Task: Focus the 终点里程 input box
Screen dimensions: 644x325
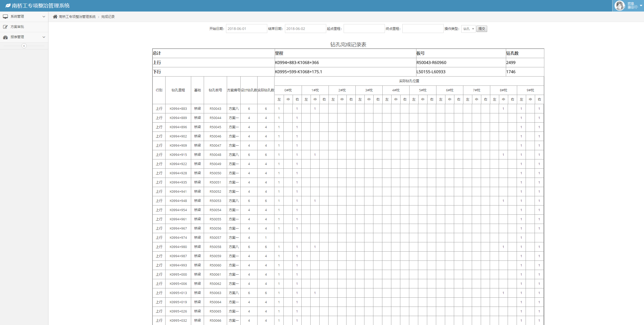Action: (423, 29)
